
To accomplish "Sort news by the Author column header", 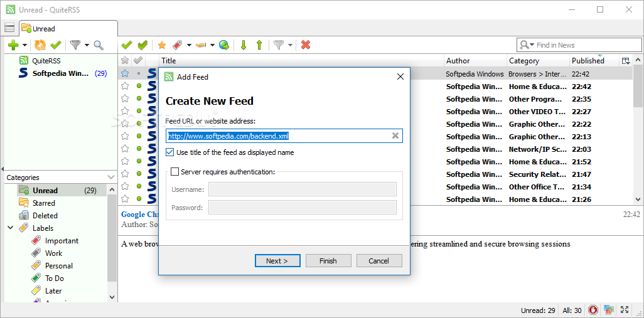I will coord(475,61).
